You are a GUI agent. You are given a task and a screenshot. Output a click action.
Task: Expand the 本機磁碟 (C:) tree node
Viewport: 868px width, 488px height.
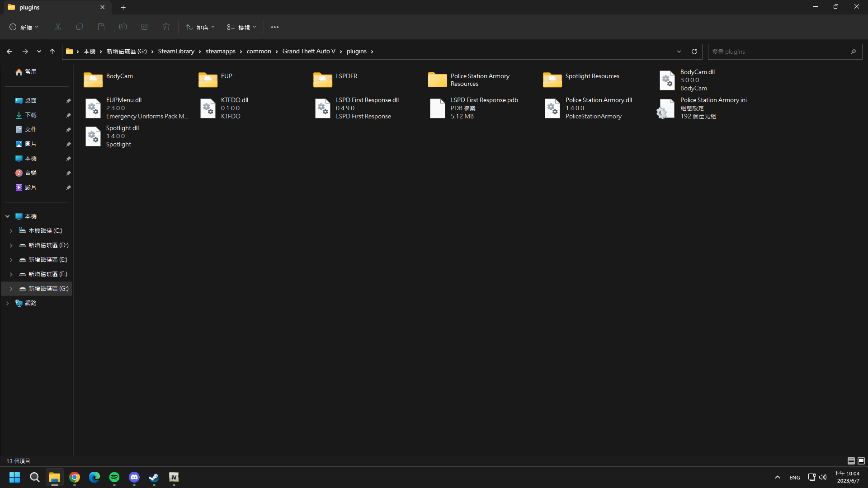pos(11,231)
